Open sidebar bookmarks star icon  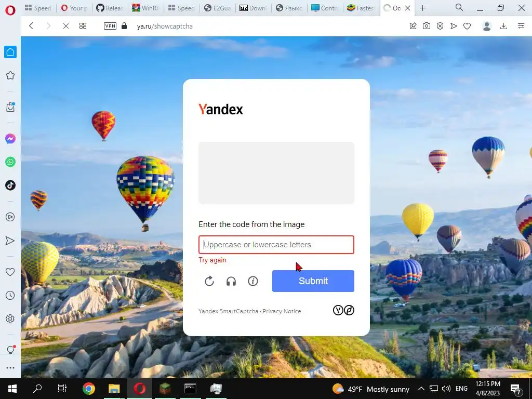pyautogui.click(x=10, y=75)
